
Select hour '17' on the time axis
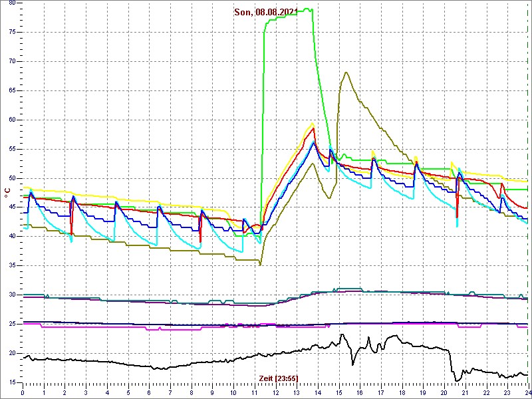coord(380,392)
